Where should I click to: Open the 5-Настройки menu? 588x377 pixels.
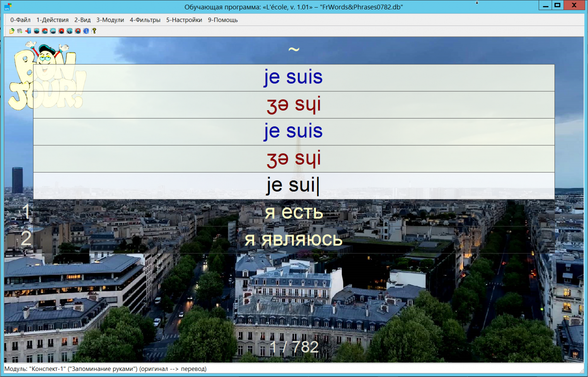coord(184,20)
